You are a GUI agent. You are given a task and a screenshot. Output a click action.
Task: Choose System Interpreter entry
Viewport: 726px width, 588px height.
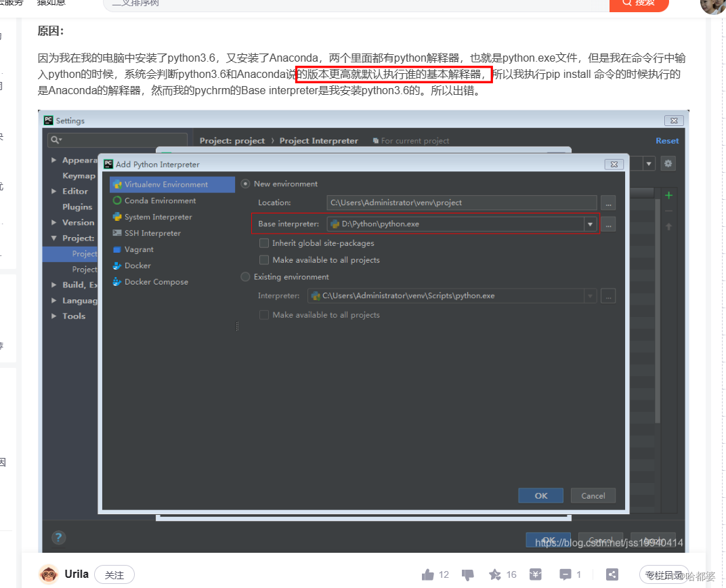click(158, 217)
